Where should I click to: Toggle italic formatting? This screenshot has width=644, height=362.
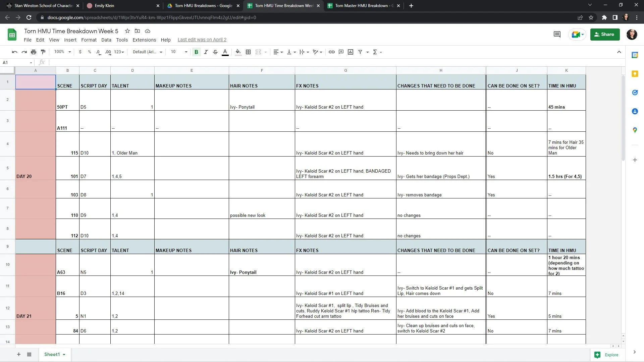(206, 52)
